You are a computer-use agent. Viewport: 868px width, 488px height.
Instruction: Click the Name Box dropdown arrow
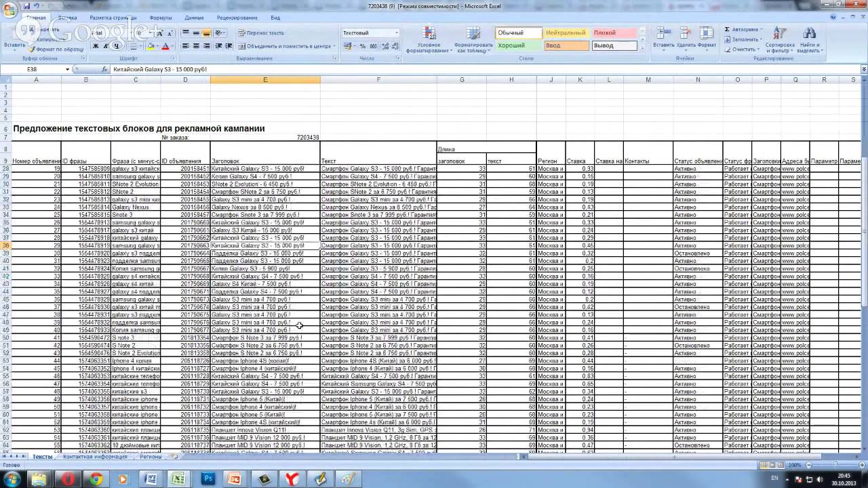pyautogui.click(x=67, y=69)
